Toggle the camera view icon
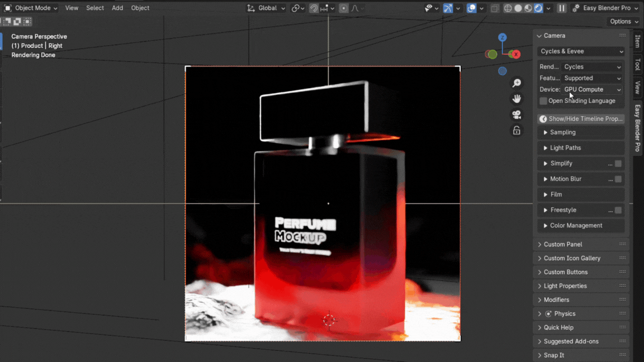This screenshot has width=644, height=362. (517, 115)
